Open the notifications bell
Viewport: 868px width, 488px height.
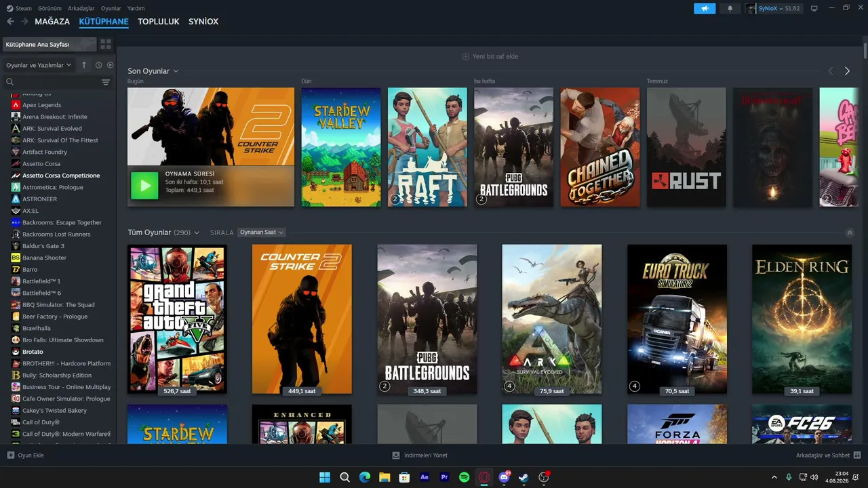730,9
